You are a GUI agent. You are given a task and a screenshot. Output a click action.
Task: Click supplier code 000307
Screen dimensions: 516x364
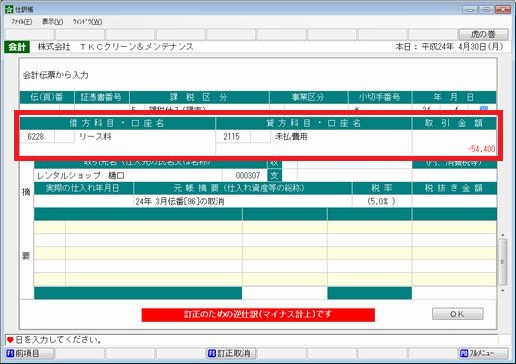point(248,175)
